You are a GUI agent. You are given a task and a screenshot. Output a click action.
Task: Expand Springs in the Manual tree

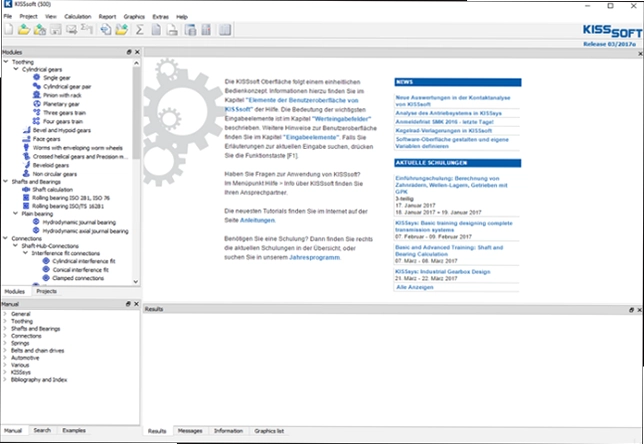pos(5,343)
